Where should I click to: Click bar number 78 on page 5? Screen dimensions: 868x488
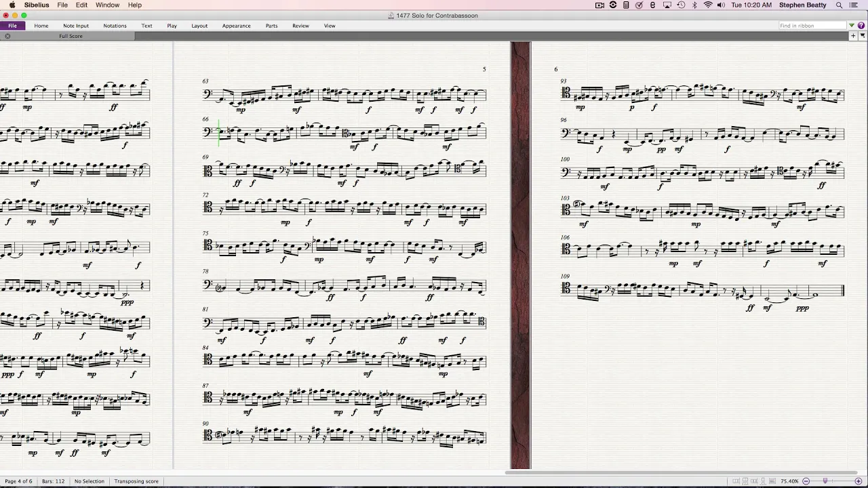point(205,271)
